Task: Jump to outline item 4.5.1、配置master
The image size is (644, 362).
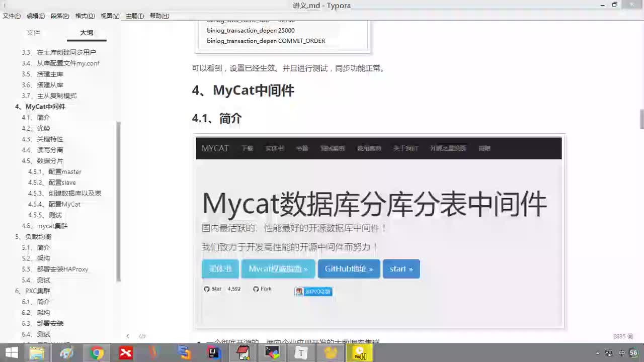Action: point(54,171)
